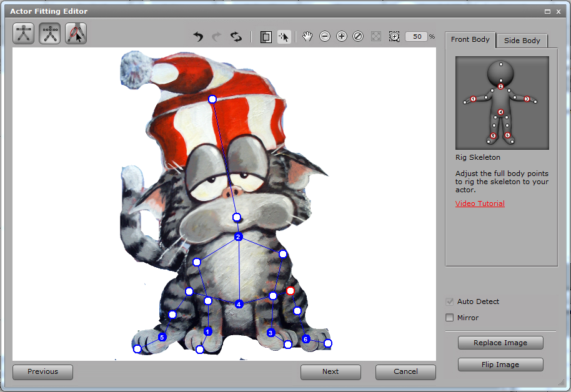Go back with the Previous button
The width and height of the screenshot is (571, 392).
tap(42, 371)
